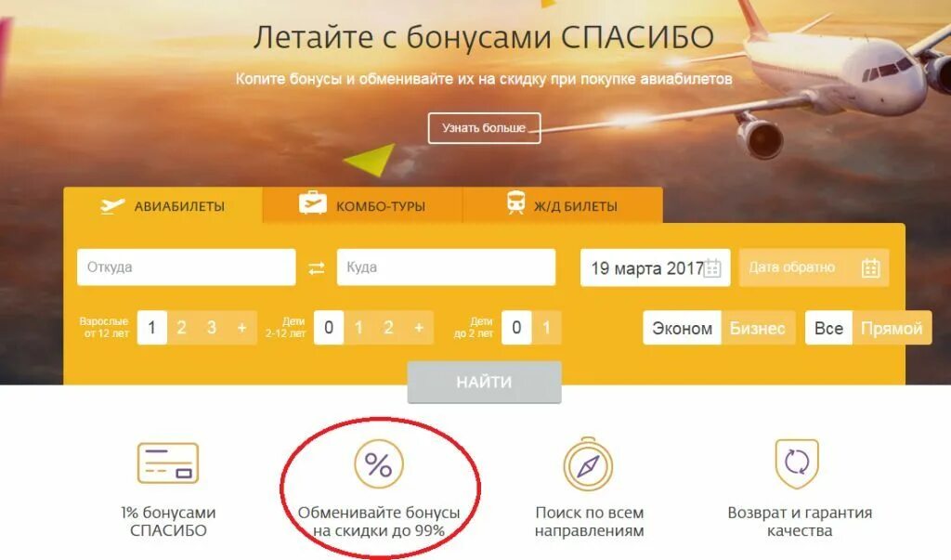951x560 pixels.
Task: Choose 2 adults passengers
Action: pyautogui.click(x=181, y=328)
